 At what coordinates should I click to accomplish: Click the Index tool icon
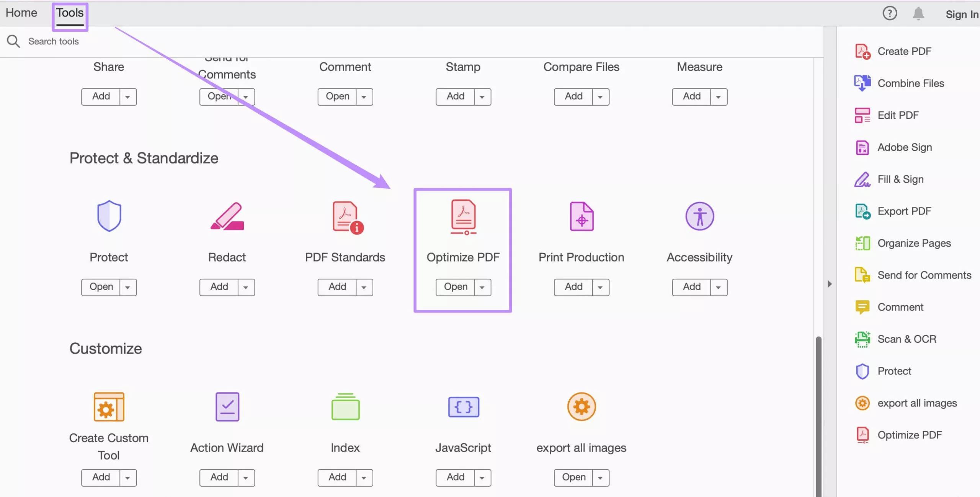pos(345,407)
